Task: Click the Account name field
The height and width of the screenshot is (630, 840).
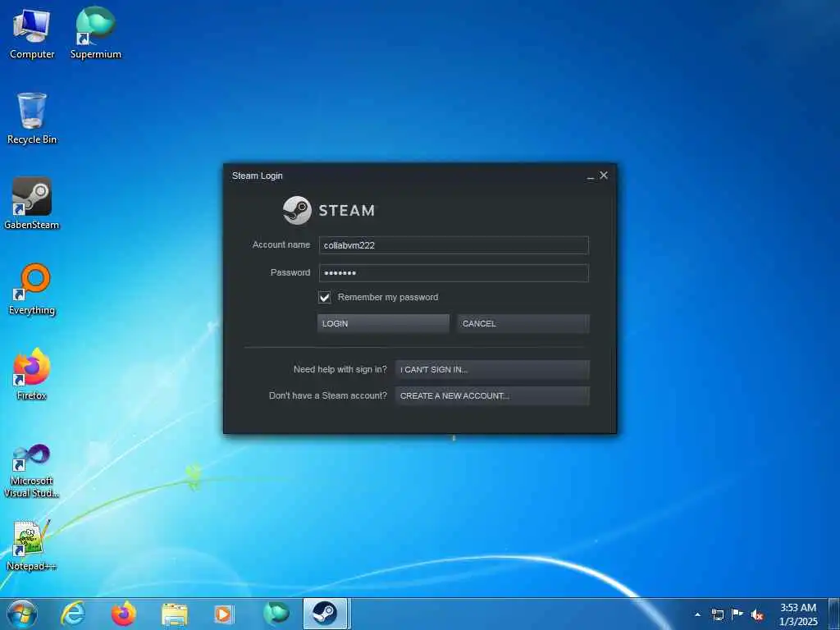Action: click(454, 245)
